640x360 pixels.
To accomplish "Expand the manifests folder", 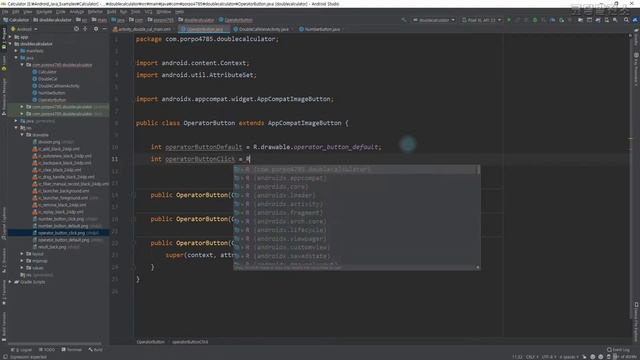I will [x=16, y=51].
